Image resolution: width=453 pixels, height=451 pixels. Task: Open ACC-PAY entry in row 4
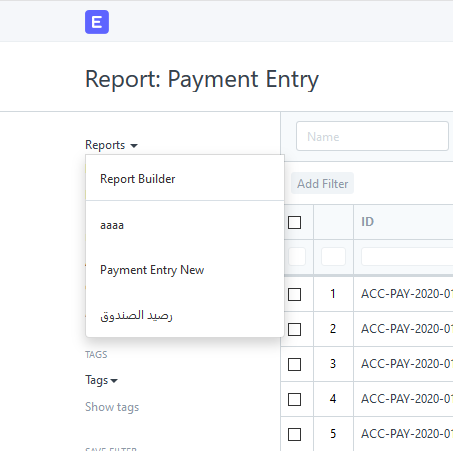click(407, 399)
